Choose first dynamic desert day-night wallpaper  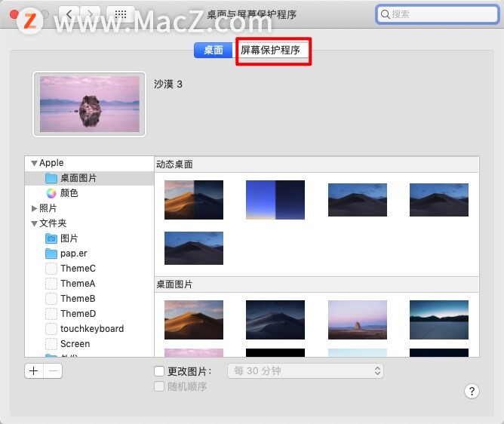(194, 200)
